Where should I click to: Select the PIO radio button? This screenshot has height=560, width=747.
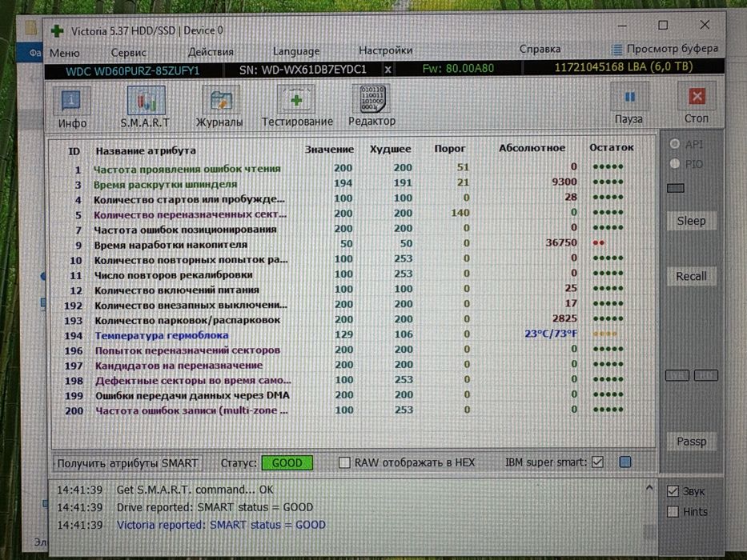(675, 164)
